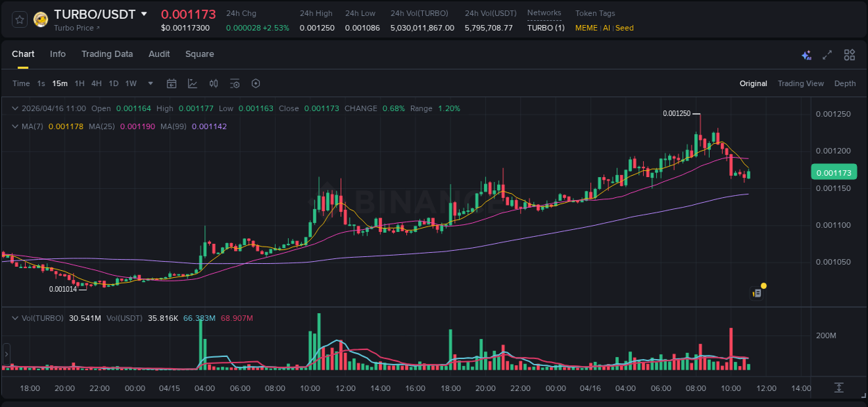Select the line chart type tool
The image size is (868, 407).
[x=192, y=83]
